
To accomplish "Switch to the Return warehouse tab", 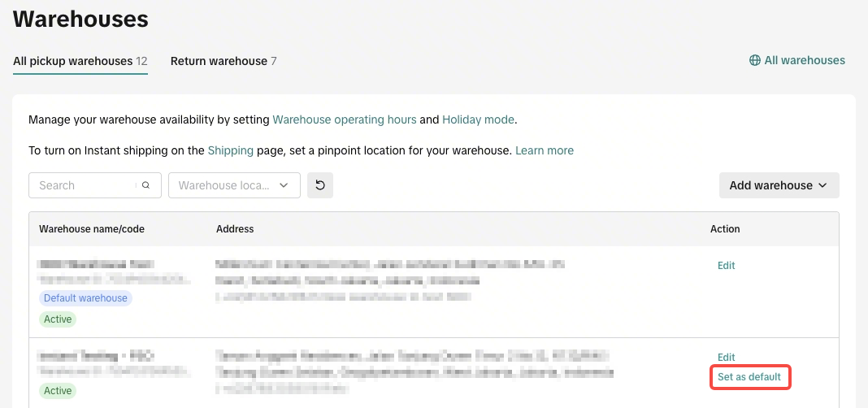I will click(x=223, y=61).
